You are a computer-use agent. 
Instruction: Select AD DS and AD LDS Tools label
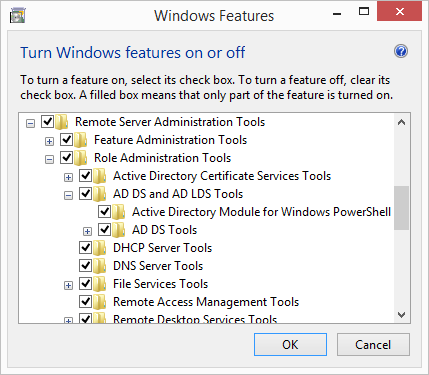(178, 194)
